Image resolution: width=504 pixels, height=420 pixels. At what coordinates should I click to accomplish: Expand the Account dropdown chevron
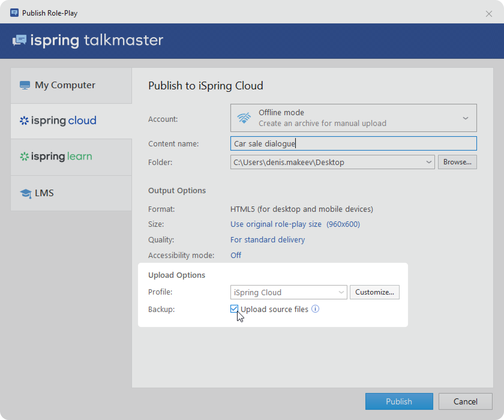465,118
